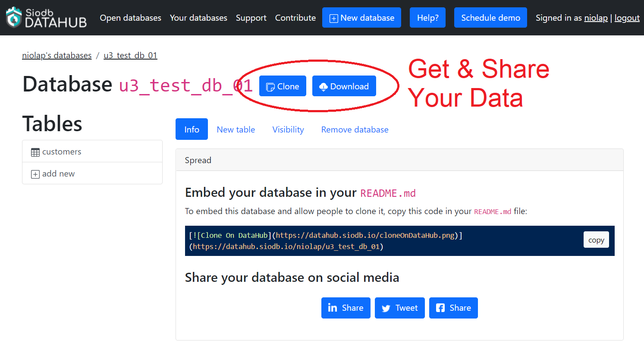Open niolap's databases breadcrumb
The height and width of the screenshot is (347, 644).
57,55
